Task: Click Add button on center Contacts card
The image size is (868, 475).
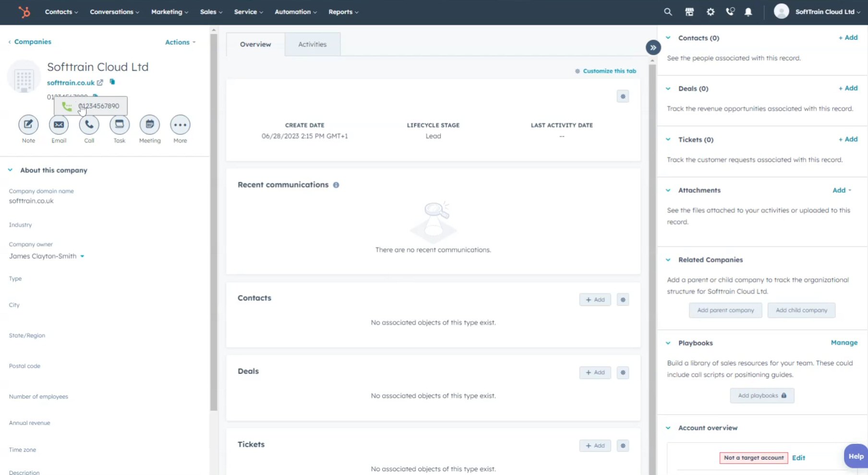Action: [595, 300]
